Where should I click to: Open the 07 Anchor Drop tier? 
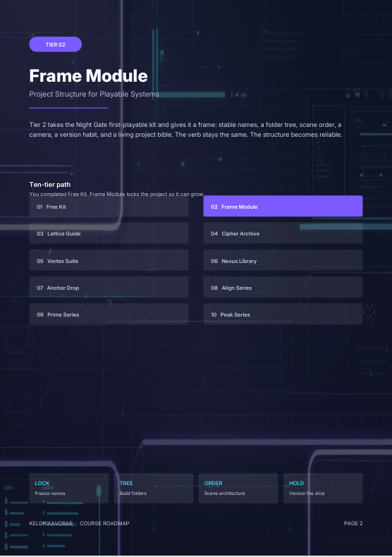[109, 288]
